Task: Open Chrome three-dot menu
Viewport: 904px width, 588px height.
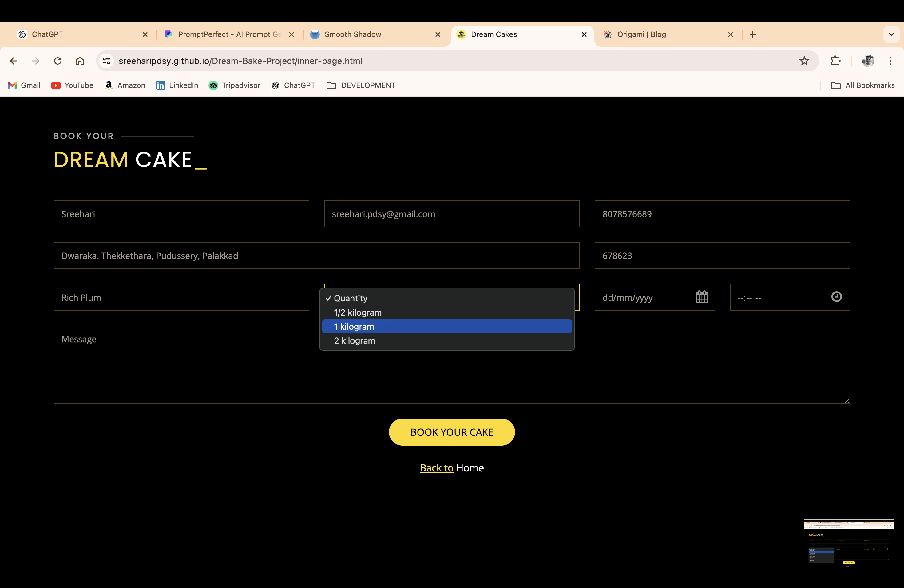Action: 890,61
